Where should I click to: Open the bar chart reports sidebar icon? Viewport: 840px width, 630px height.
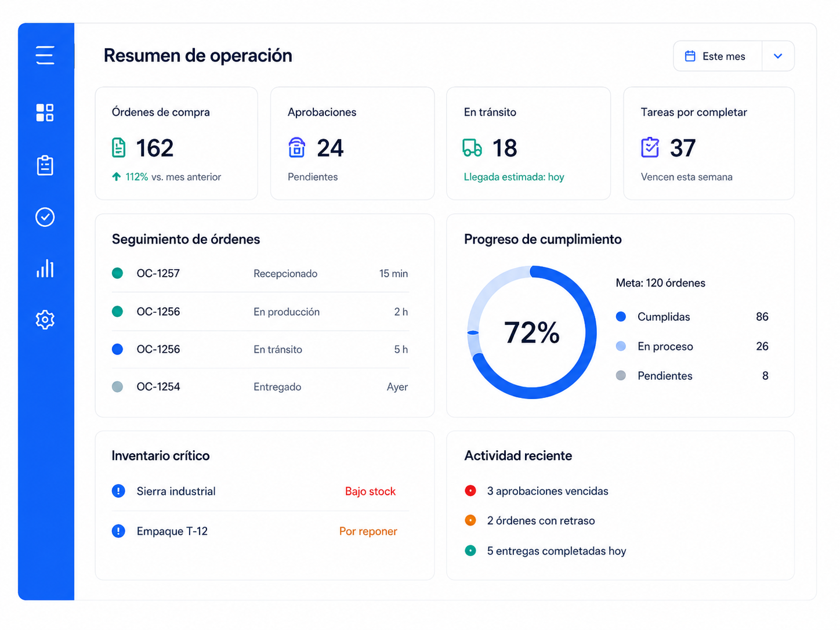click(x=45, y=268)
